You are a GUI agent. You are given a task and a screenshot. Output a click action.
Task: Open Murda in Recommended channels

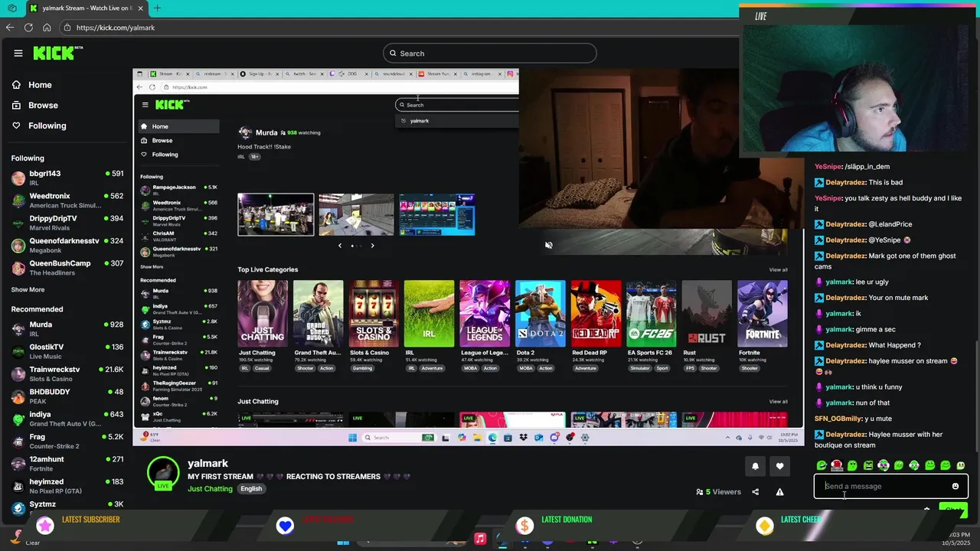tap(67, 329)
